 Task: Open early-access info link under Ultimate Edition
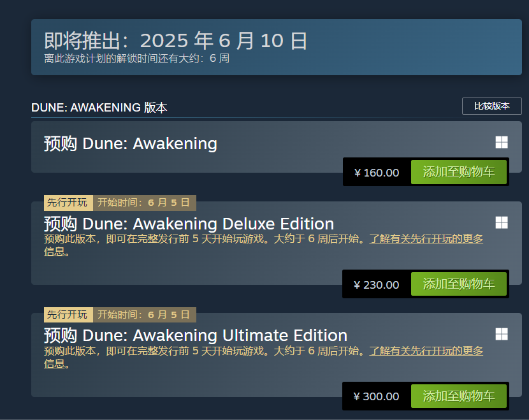pyautogui.click(x=426, y=351)
